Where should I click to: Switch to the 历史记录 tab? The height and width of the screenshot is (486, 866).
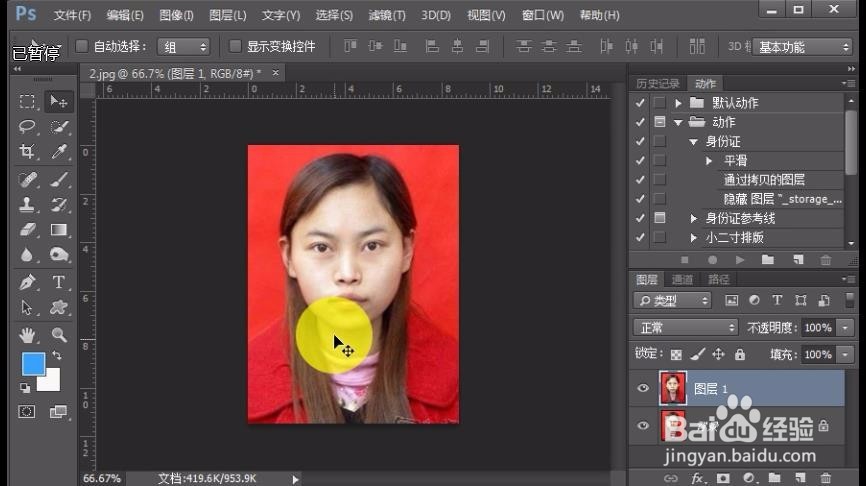[x=657, y=83]
